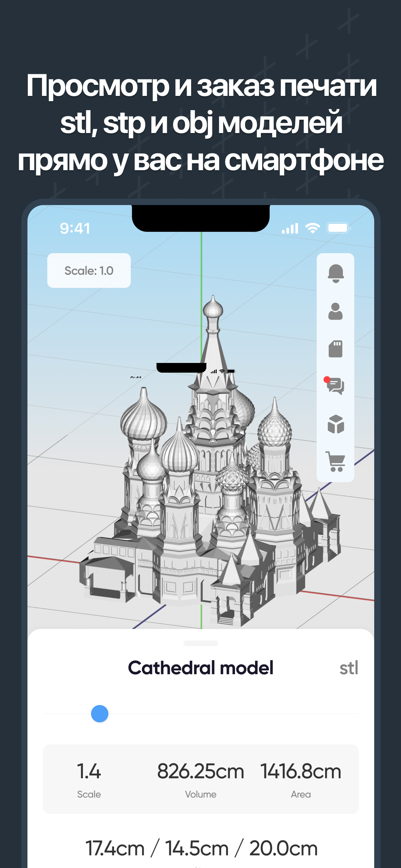401x868 pixels.
Task: Open 3D models cube icon
Action: tap(336, 424)
